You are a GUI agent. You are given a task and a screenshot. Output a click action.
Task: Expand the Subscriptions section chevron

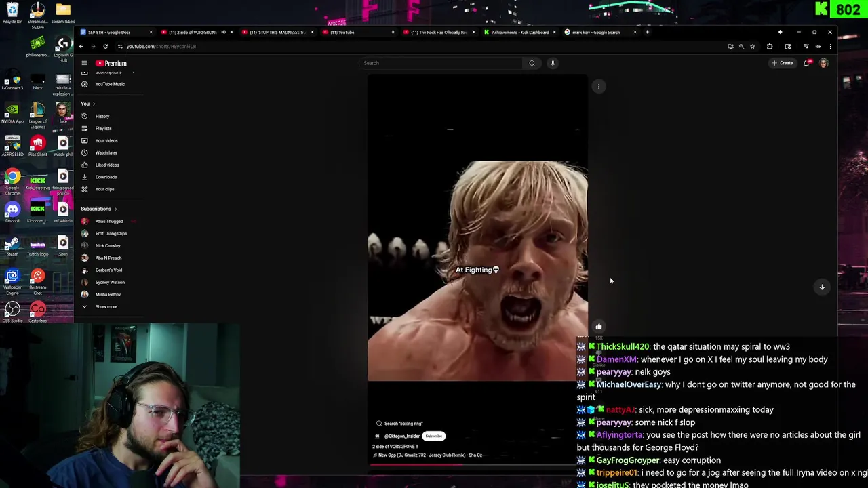pos(115,209)
